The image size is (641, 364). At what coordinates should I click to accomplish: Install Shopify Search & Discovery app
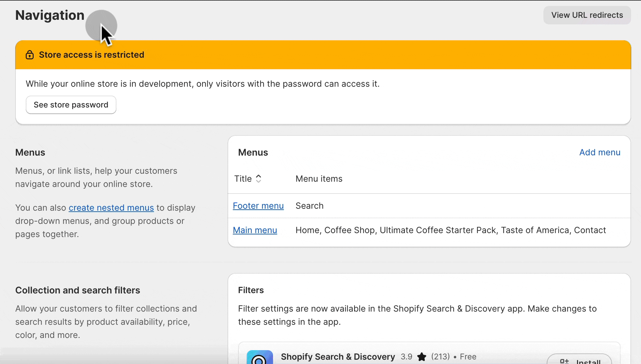580,361
